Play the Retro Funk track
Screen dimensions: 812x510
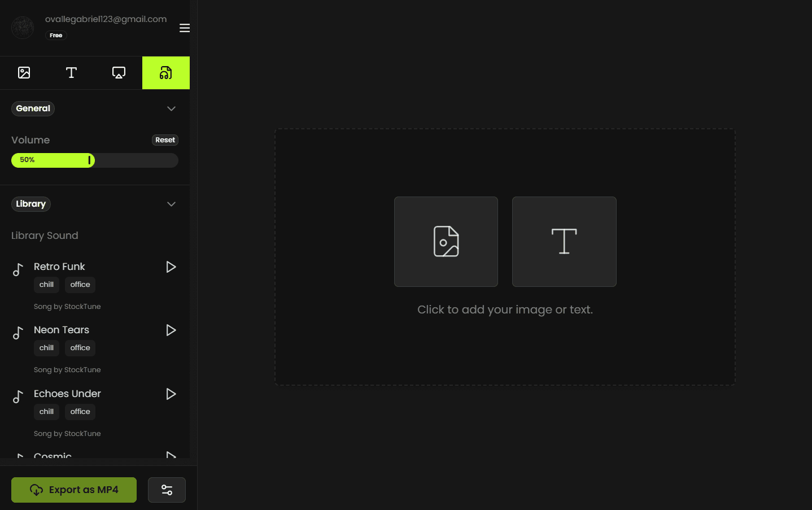click(171, 267)
